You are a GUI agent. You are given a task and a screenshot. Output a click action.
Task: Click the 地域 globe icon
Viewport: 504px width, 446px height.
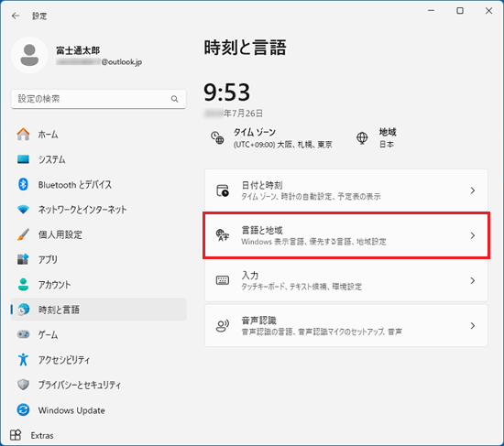click(x=362, y=138)
